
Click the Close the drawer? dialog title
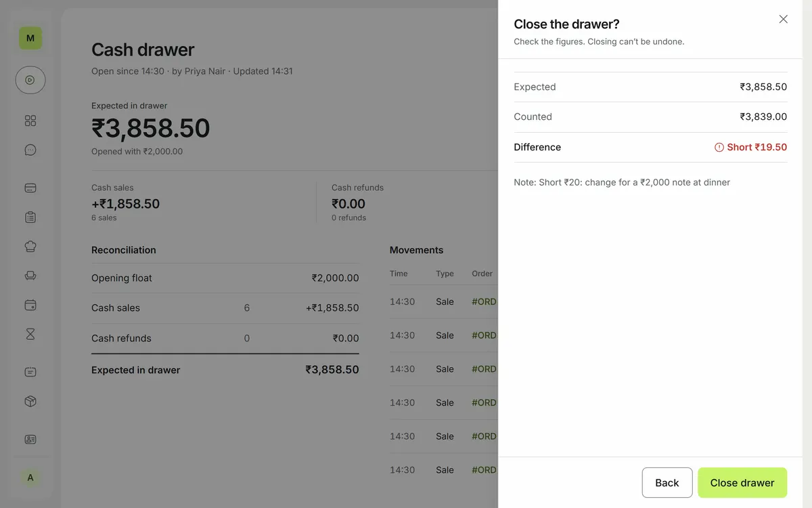click(x=567, y=24)
